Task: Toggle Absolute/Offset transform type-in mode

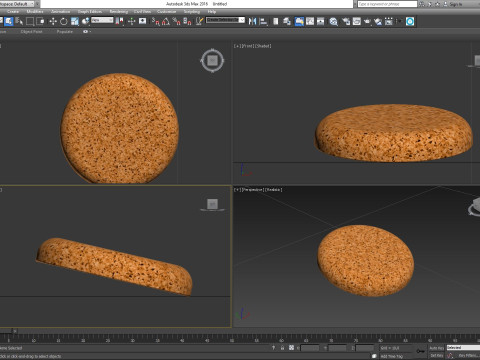Action: pyautogui.click(x=291, y=348)
